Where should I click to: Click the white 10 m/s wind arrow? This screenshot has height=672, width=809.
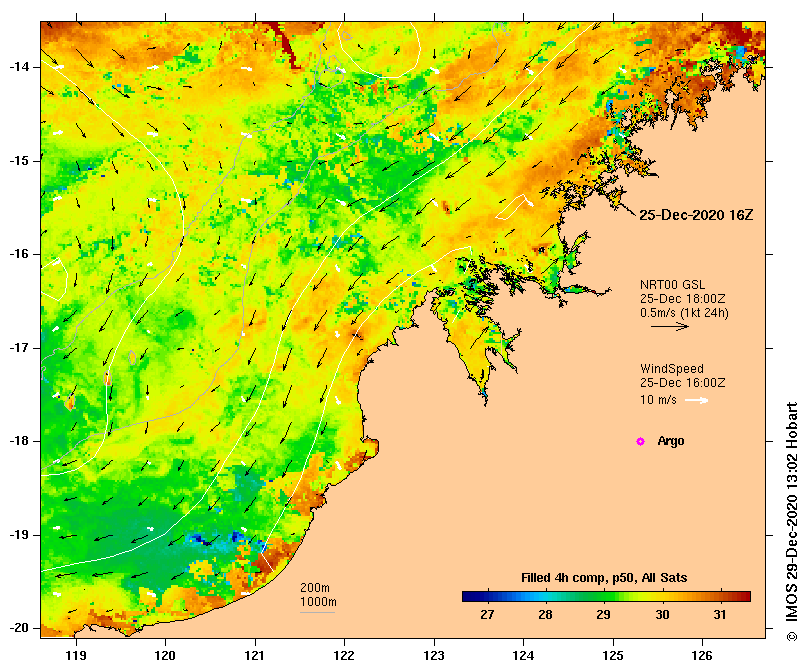(x=697, y=400)
